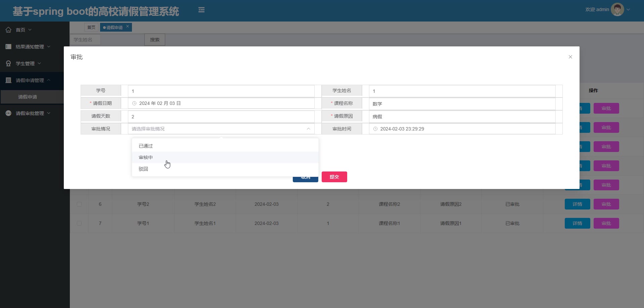The image size is (644, 308).
Task: Click the 搜索 button
Action: [x=155, y=40]
